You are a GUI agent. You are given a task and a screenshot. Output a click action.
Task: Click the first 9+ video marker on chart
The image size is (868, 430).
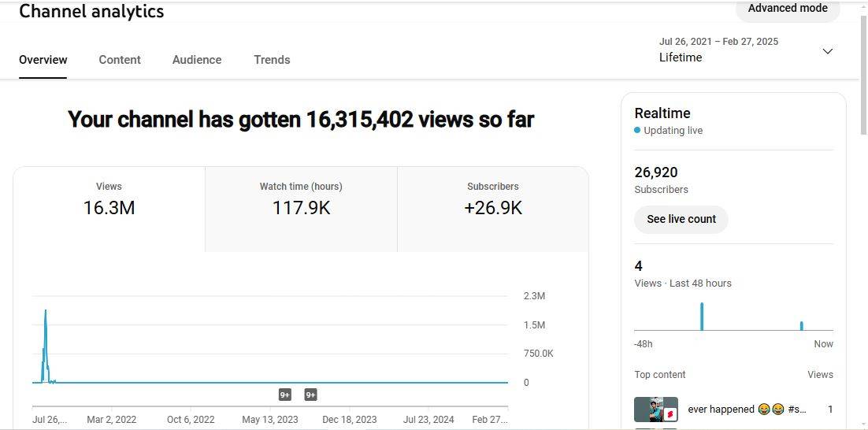[285, 395]
